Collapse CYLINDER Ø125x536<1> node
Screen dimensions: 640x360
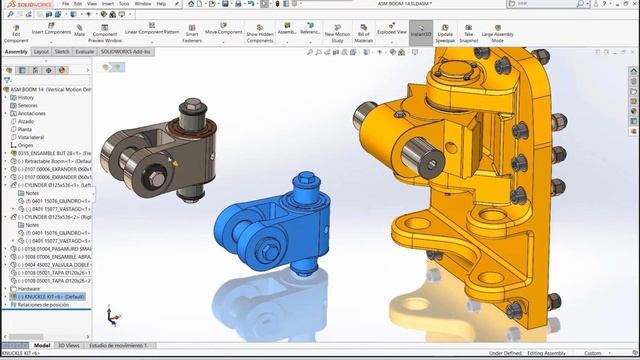click(x=6, y=185)
